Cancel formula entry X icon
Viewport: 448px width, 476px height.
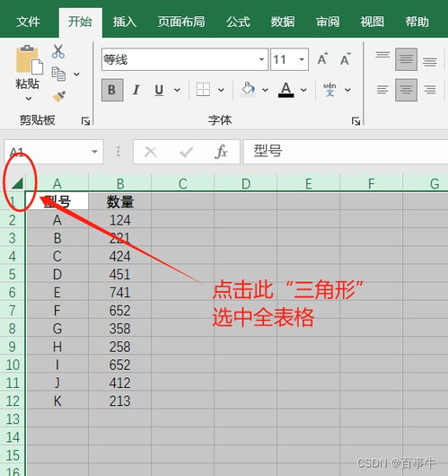pos(151,152)
